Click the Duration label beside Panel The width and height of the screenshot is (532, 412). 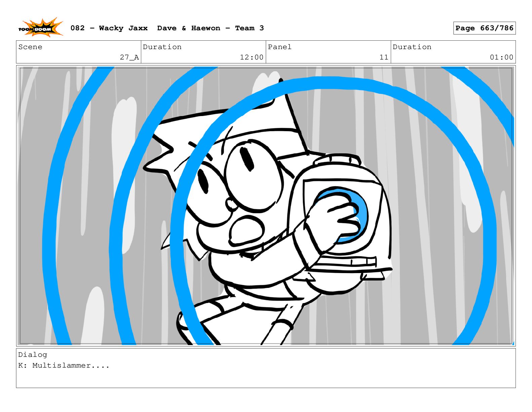[412, 47]
